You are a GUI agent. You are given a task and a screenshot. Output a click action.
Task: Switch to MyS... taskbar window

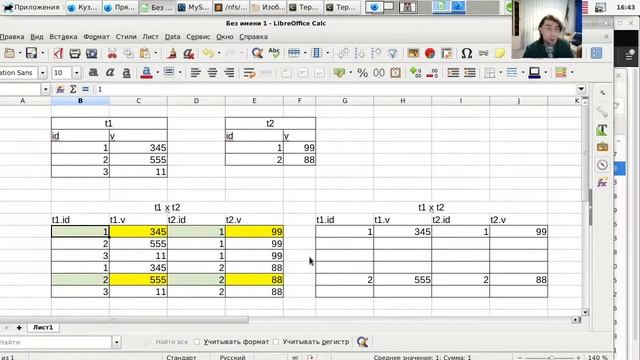click(194, 7)
